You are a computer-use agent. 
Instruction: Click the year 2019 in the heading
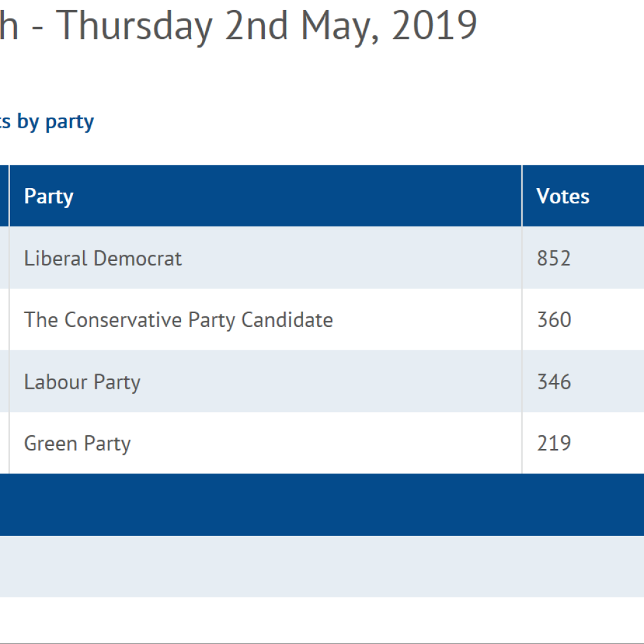[x=435, y=26]
